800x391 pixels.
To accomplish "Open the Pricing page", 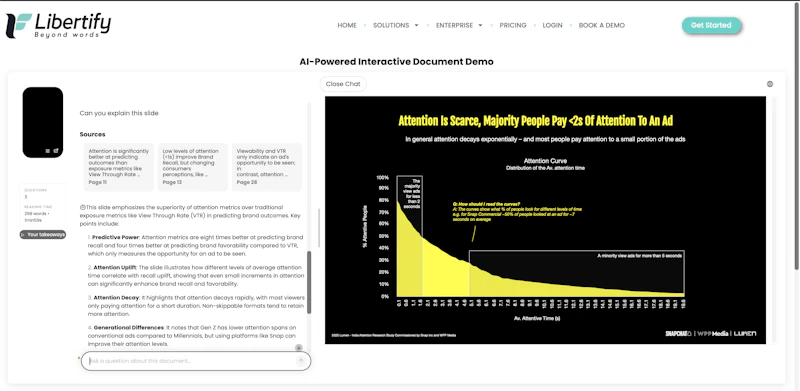I will click(x=513, y=26).
